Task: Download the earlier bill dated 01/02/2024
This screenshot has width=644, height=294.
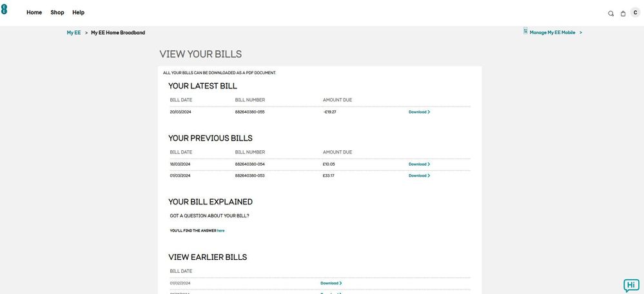Action: (331, 283)
